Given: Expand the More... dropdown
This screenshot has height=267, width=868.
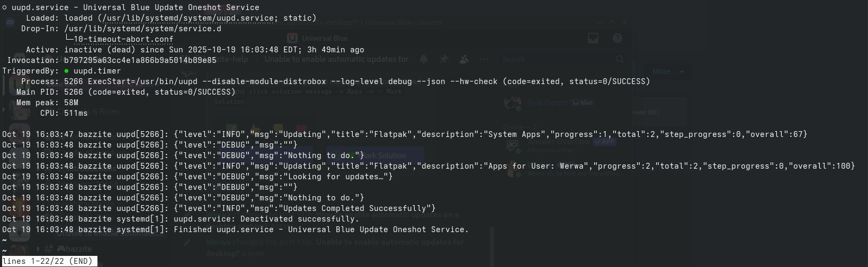Looking at the screenshot, I should click(x=668, y=71).
